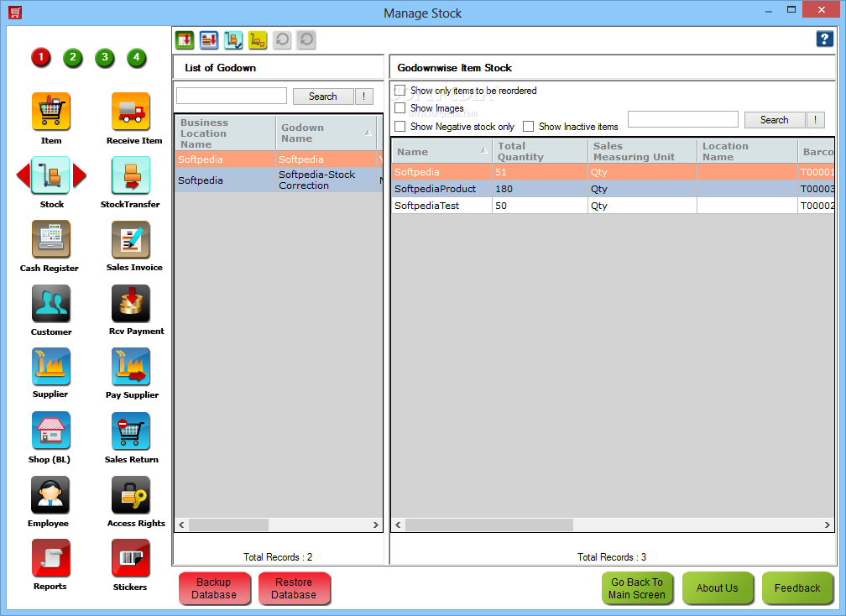This screenshot has height=616, width=846.
Task: Open help with the question mark icon
Action: tap(824, 39)
